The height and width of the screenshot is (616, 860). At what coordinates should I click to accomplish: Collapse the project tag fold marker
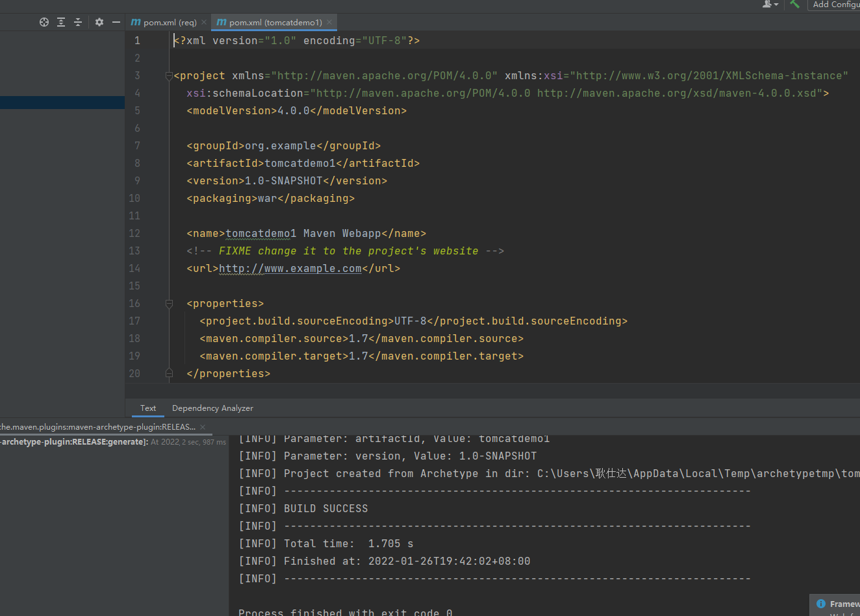pos(169,76)
